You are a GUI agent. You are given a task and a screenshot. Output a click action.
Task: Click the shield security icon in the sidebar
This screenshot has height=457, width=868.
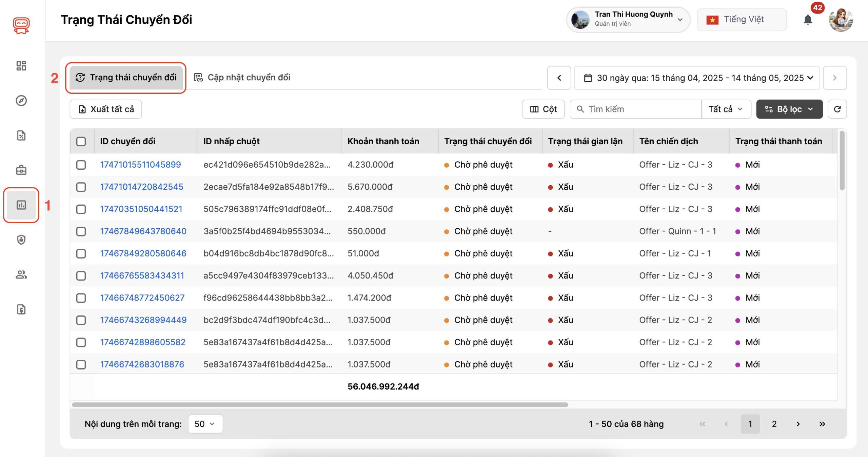21,240
